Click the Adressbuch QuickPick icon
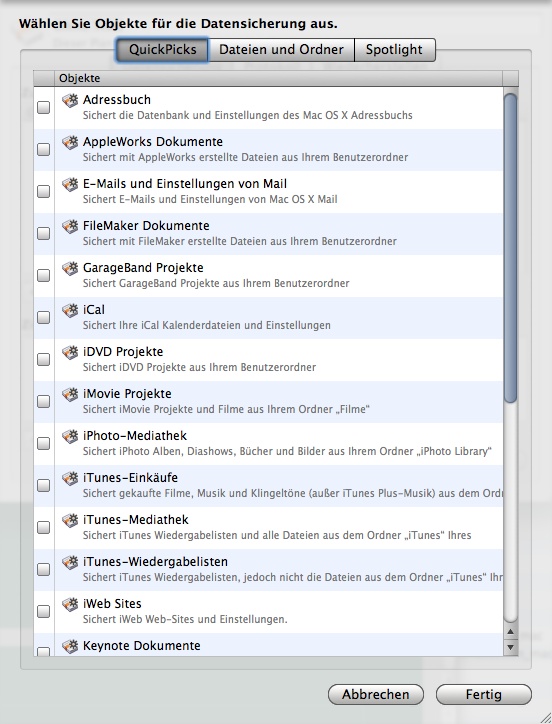The height and width of the screenshot is (724, 552). coord(70,100)
